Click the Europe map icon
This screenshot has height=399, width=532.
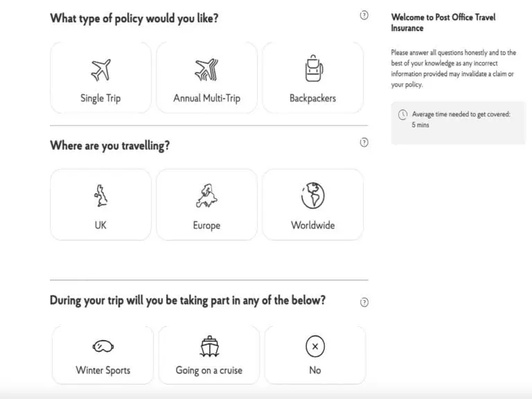point(206,196)
